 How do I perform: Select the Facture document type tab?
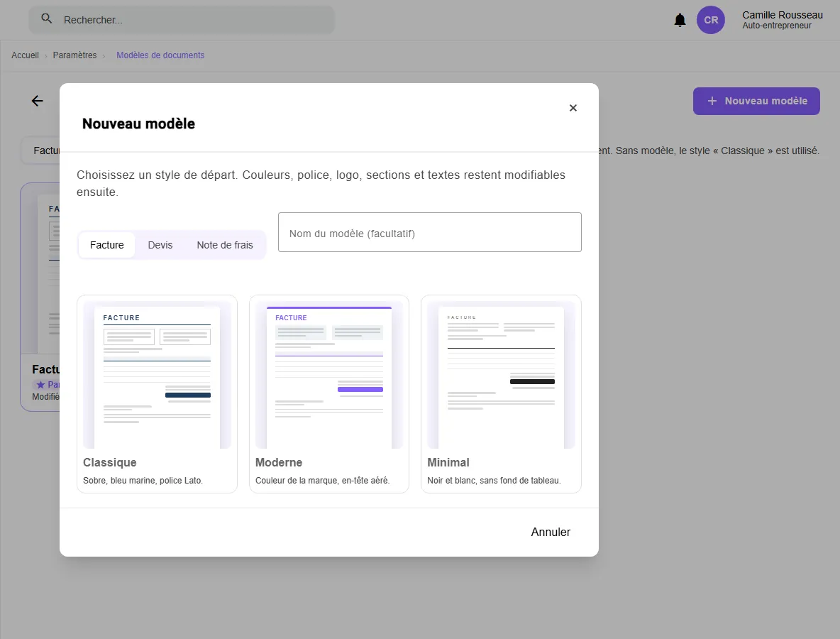(x=106, y=245)
